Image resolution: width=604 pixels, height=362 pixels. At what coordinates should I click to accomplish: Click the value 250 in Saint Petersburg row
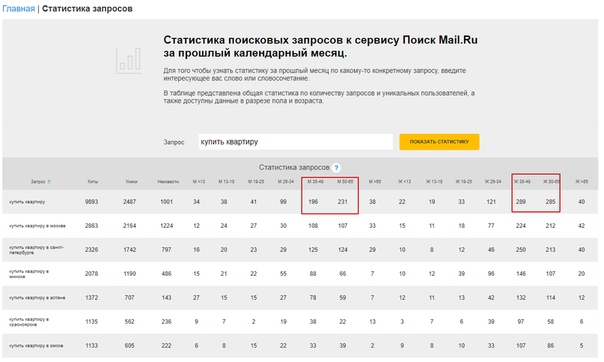[x=521, y=250]
